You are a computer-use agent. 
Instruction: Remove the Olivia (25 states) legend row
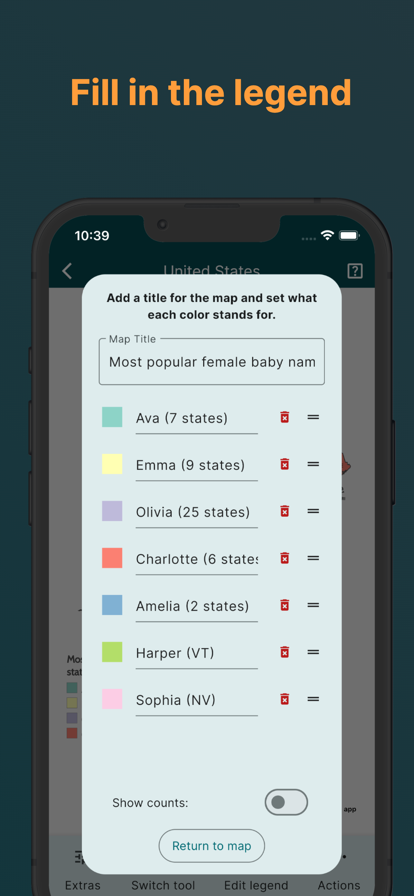[284, 511]
